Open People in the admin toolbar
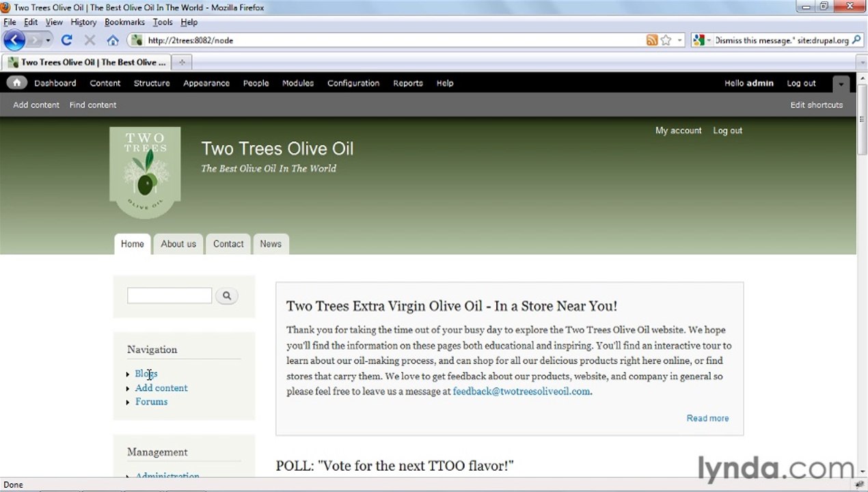The image size is (868, 492). pos(256,83)
